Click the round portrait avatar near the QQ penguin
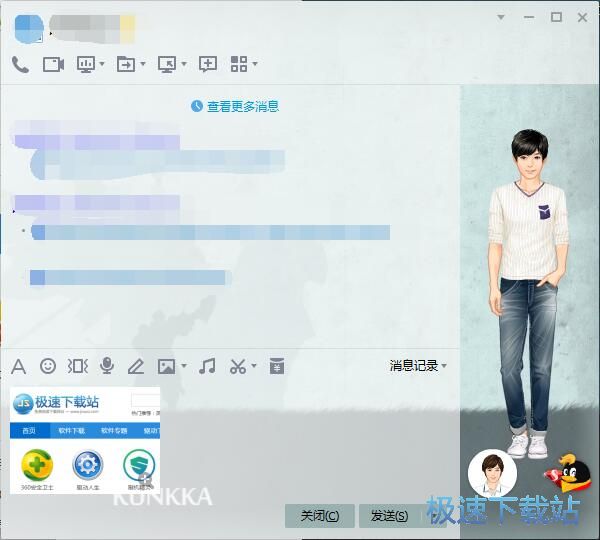 click(492, 473)
